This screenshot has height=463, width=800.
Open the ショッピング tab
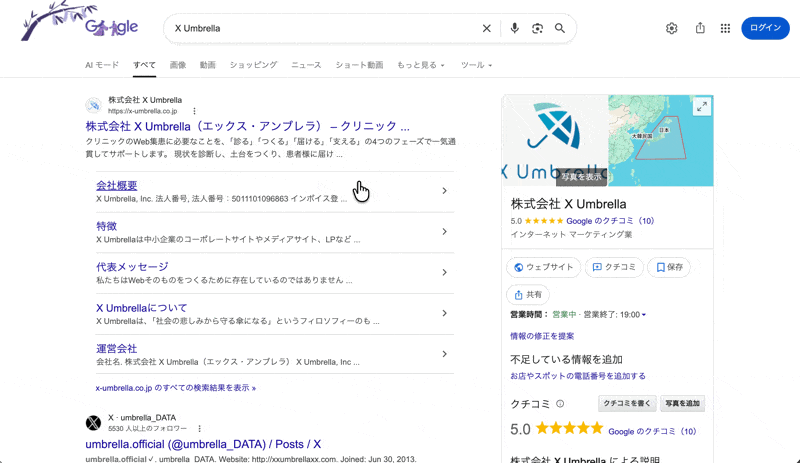tap(253, 65)
